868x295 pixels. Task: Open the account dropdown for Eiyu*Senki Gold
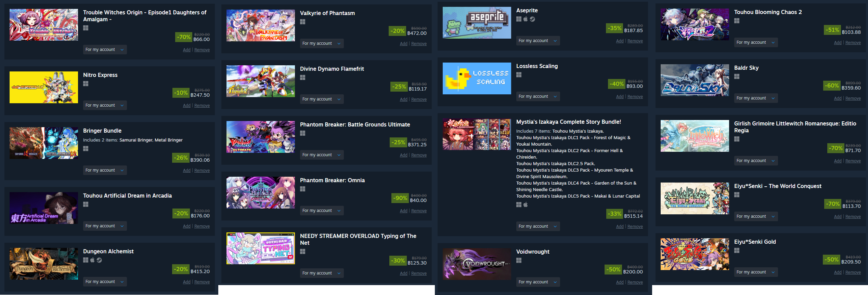coord(756,272)
